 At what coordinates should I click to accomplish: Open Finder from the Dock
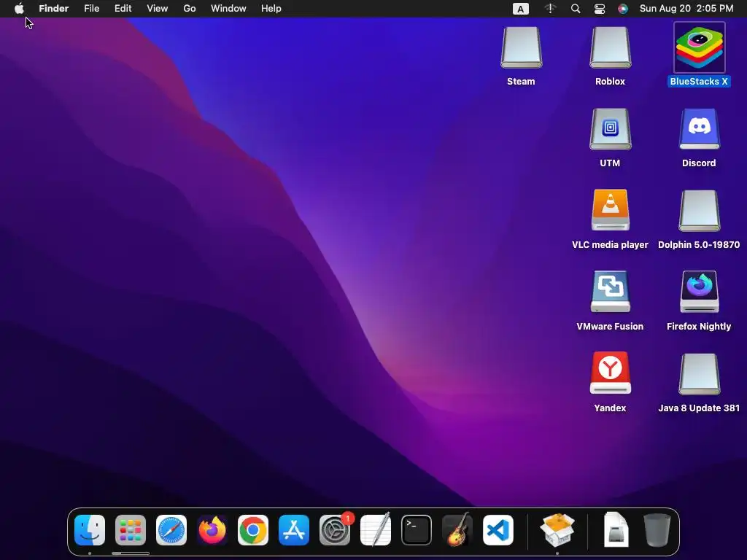click(x=90, y=530)
